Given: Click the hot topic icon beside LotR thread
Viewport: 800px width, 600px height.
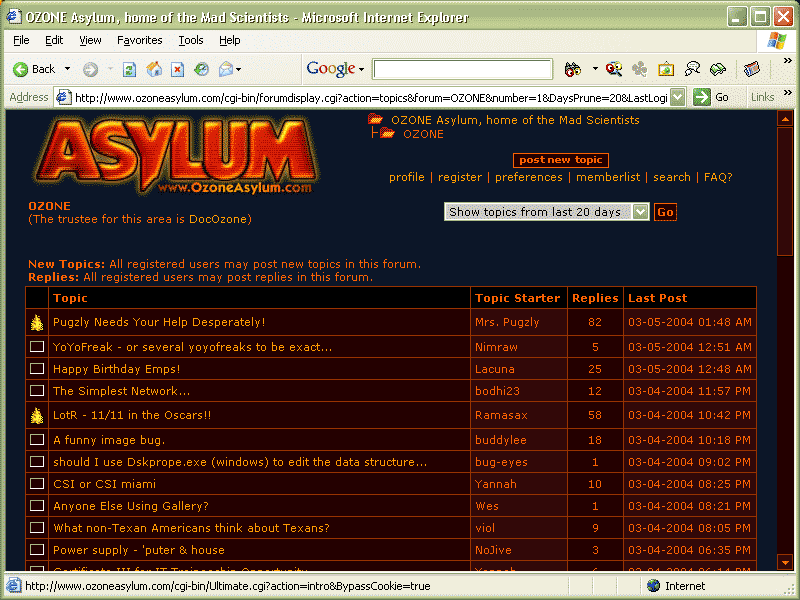Looking at the screenshot, I should (37, 415).
